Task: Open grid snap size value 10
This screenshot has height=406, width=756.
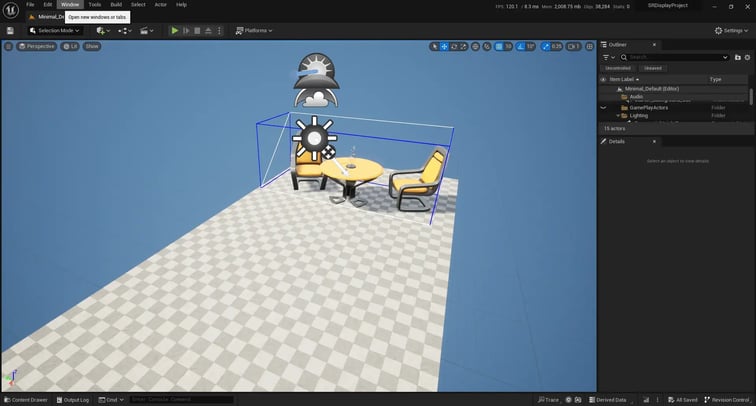Action: pyautogui.click(x=508, y=46)
